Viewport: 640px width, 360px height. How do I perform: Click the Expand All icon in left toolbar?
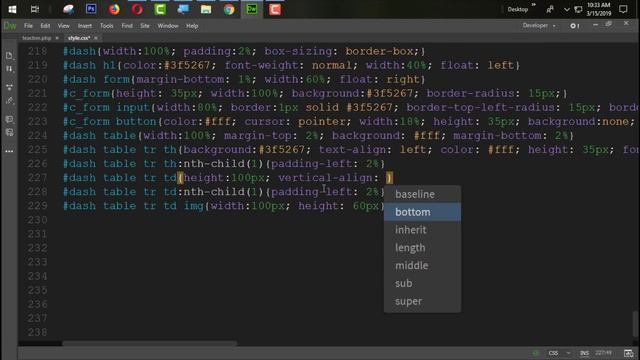(9, 87)
